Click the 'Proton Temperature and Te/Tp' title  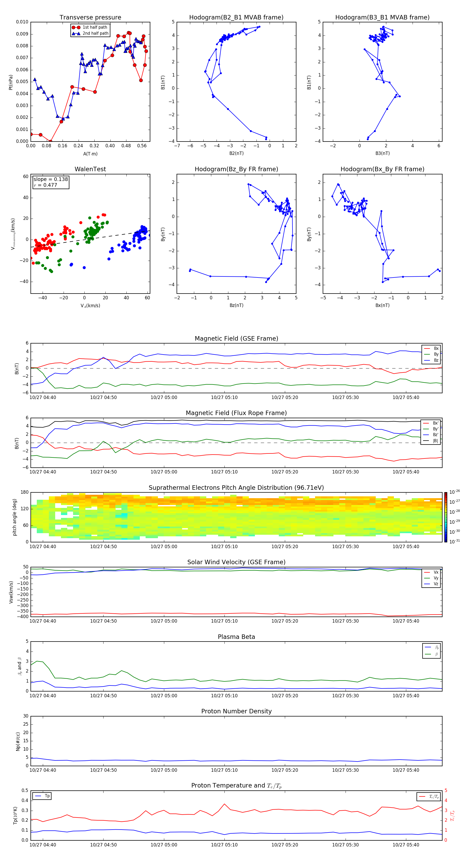(x=236, y=786)
